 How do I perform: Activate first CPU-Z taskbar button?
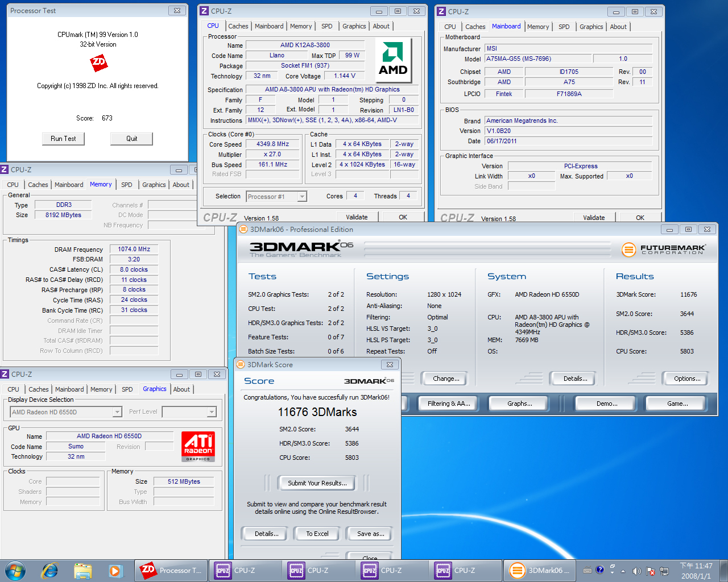click(245, 570)
